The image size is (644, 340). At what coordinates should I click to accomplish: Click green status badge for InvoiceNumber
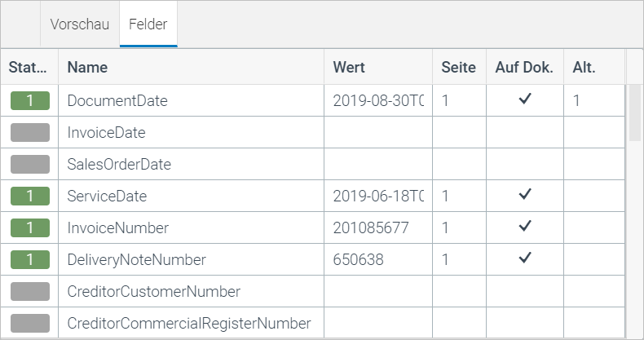(29, 227)
